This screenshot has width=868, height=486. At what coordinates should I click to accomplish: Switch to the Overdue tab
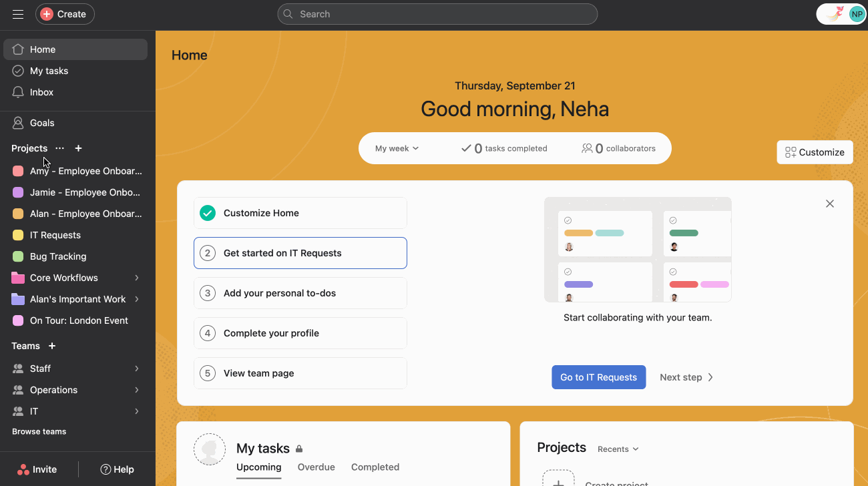[316, 467]
